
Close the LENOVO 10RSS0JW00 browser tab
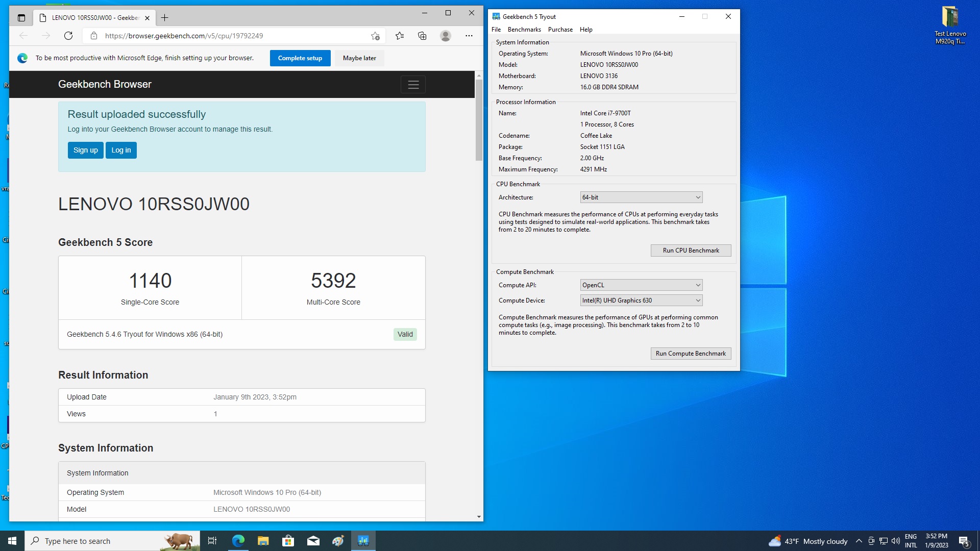coord(147,18)
